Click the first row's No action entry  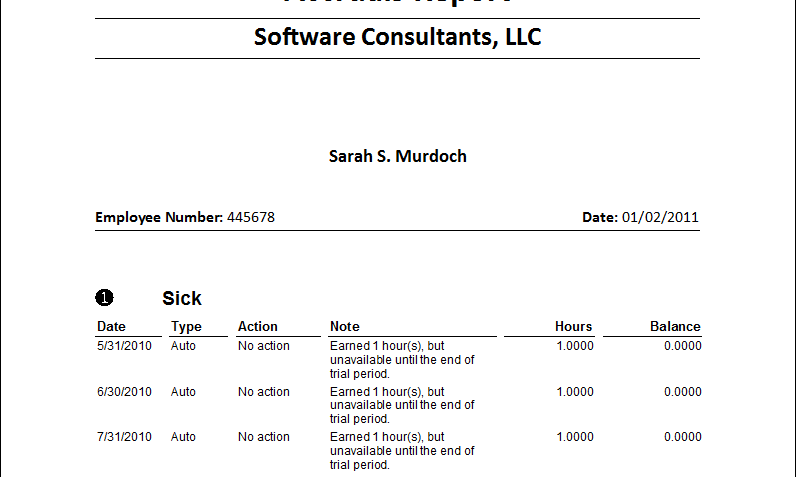263,346
